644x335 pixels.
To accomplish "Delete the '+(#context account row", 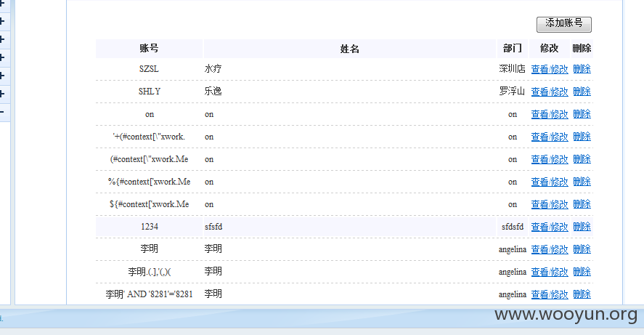I will [x=582, y=137].
